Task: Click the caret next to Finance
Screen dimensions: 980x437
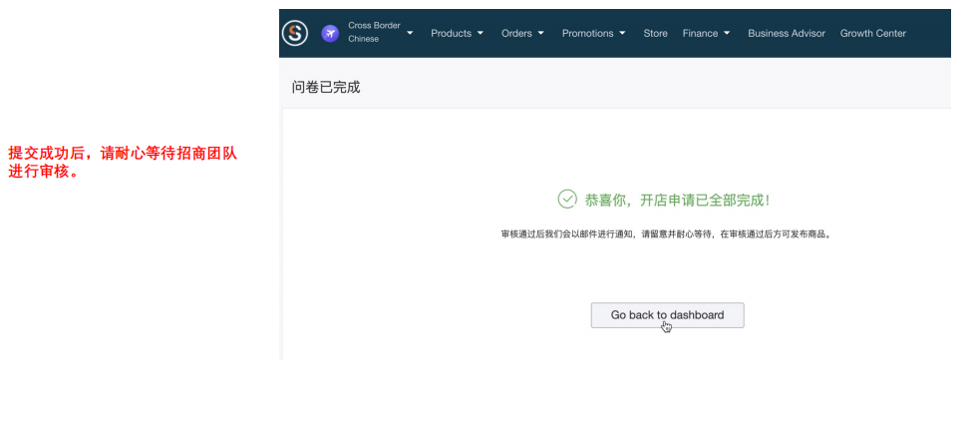Action: coord(727,33)
